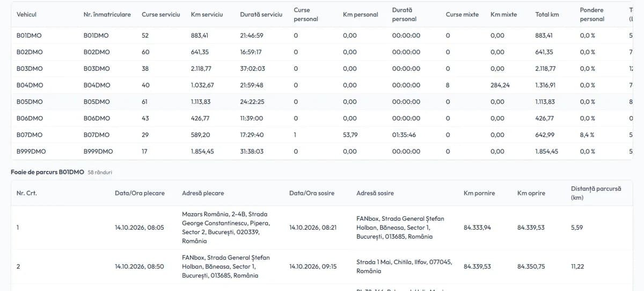Click Data/Ora sosire column header

312,193
